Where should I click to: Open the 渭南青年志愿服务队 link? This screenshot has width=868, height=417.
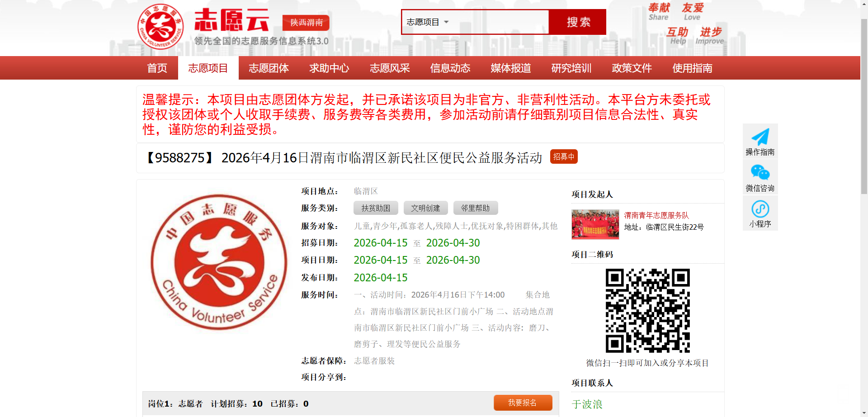tap(656, 215)
